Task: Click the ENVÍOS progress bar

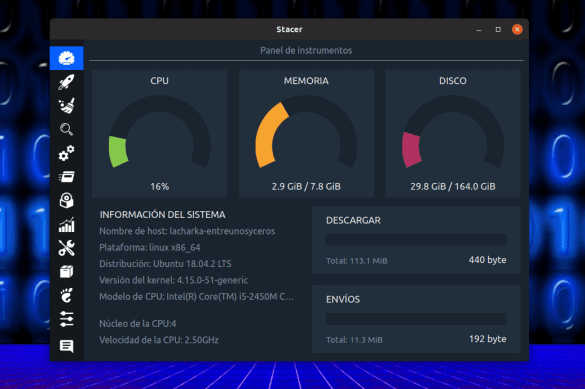Action: pos(416,319)
